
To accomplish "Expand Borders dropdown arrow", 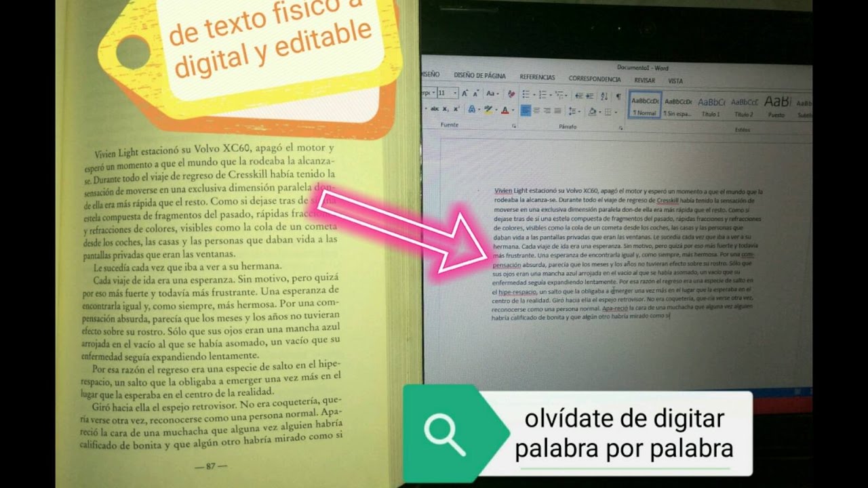I will 616,112.
